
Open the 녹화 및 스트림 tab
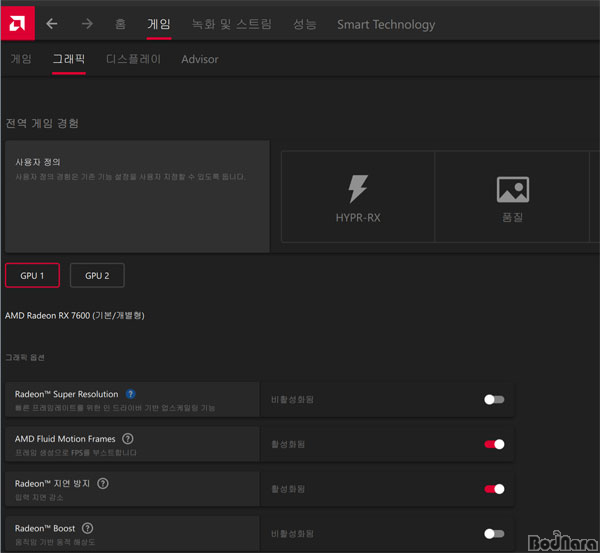[232, 24]
